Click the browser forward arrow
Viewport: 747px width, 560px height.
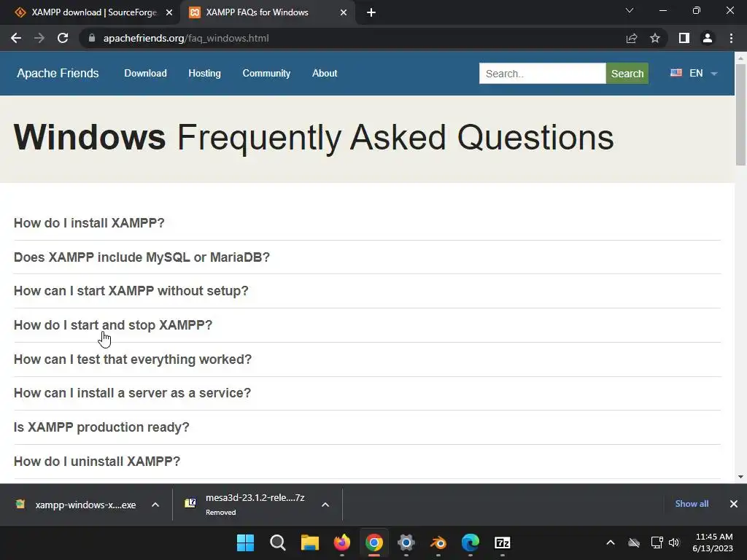click(39, 38)
